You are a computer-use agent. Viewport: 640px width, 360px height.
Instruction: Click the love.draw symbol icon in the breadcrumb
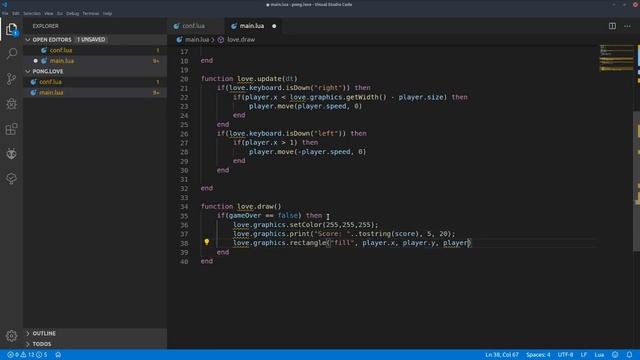tap(221, 40)
